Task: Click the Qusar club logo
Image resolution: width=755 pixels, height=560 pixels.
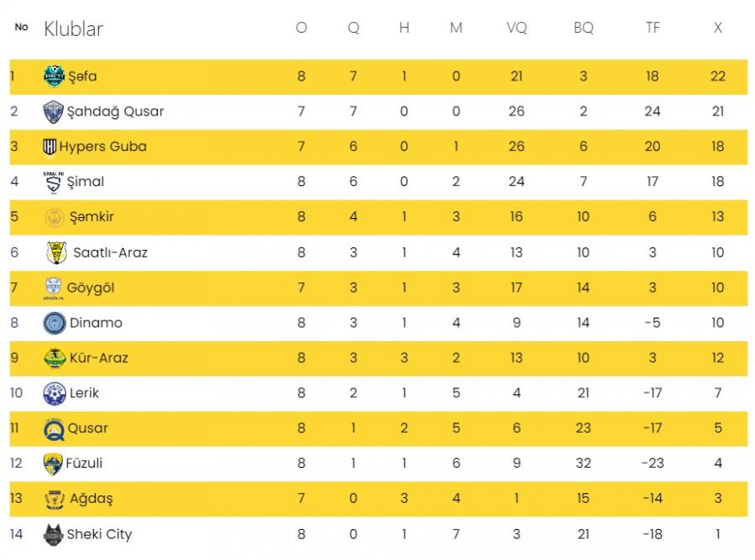Action: tap(54, 429)
